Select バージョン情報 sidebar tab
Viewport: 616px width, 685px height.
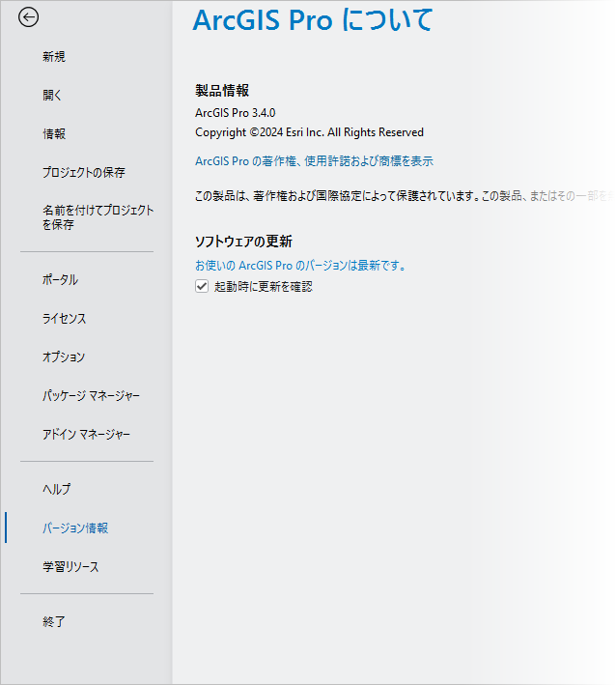tap(75, 528)
